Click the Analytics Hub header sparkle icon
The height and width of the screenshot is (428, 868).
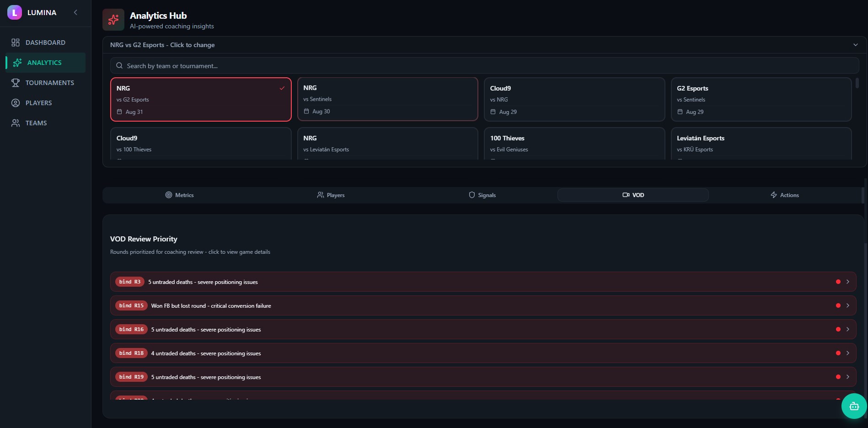coord(113,20)
